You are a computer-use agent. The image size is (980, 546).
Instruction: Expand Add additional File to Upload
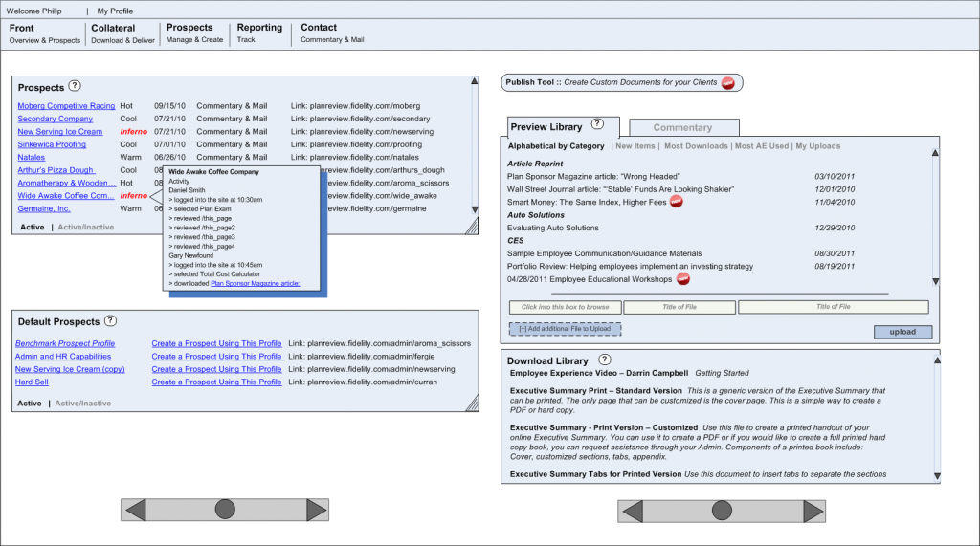565,329
